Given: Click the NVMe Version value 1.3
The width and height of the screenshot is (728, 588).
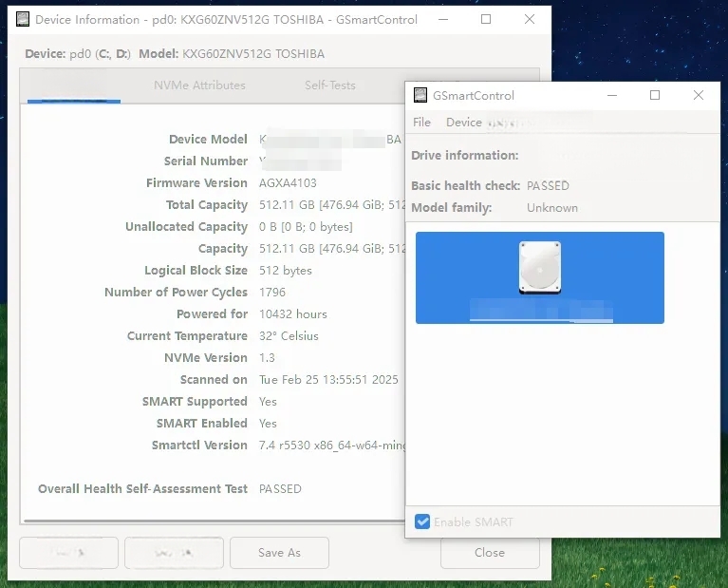Looking at the screenshot, I should coord(267,357).
